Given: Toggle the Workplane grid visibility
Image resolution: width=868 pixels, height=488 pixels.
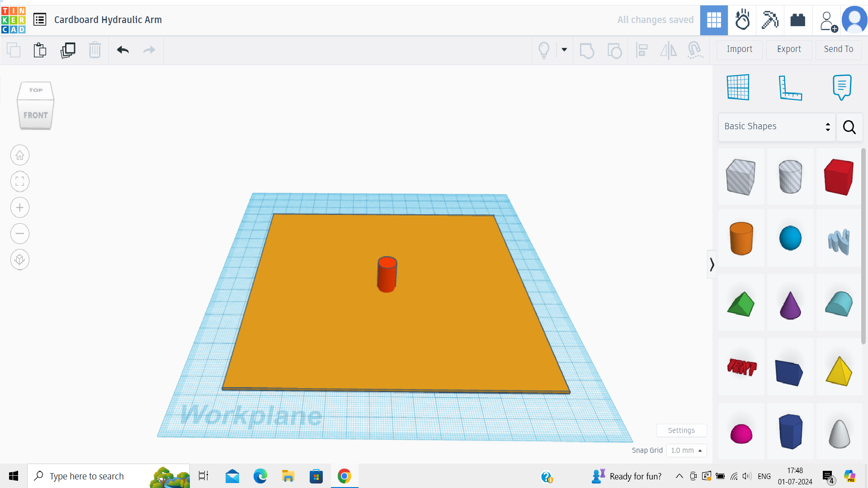Looking at the screenshot, I should tap(737, 87).
